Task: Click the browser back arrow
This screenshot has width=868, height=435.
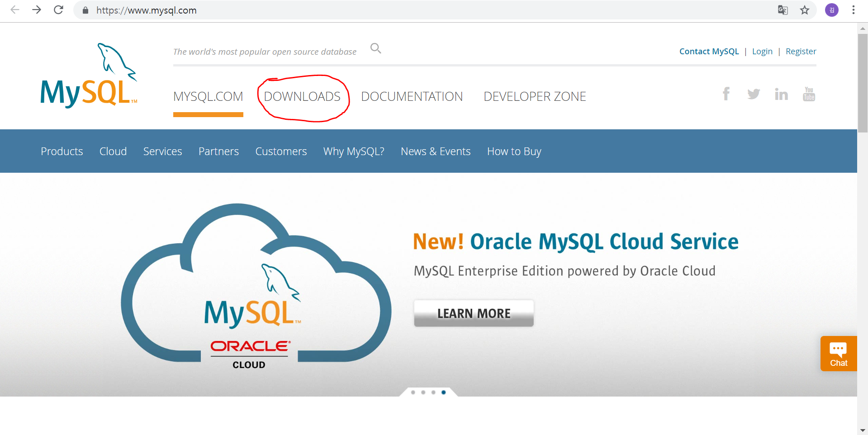Action: [x=15, y=10]
